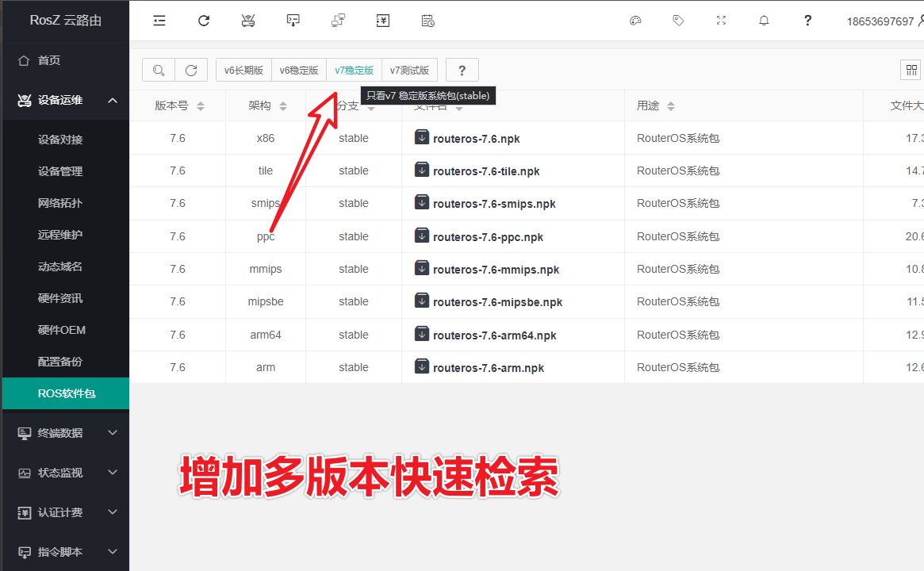Open the ROS软件包 help question mark button

461,70
